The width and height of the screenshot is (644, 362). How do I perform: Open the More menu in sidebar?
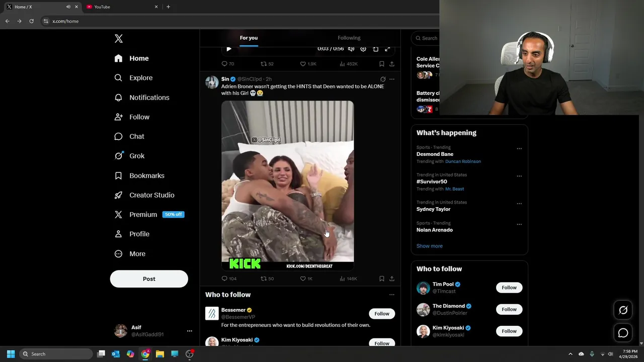(130, 254)
